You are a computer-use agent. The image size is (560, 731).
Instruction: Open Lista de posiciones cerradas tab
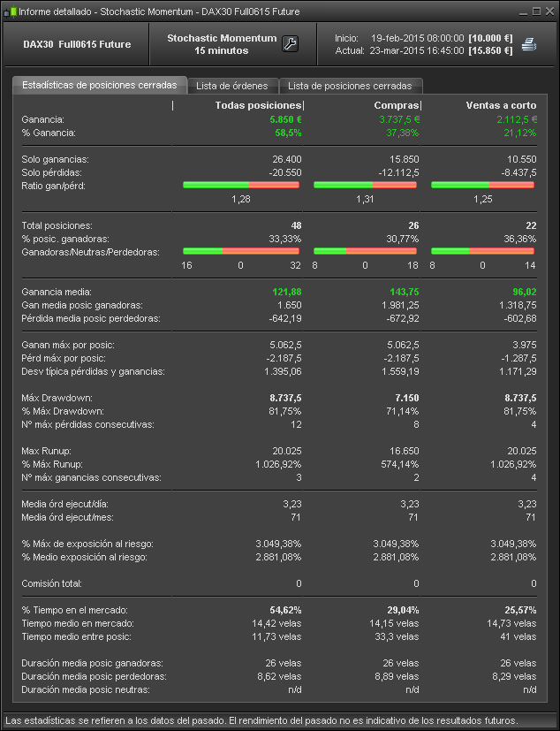click(350, 86)
